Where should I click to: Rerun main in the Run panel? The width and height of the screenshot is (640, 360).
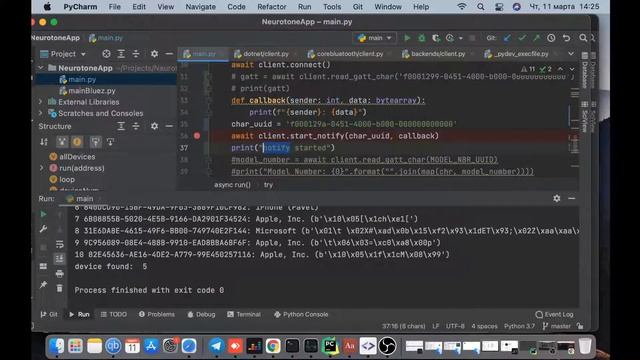click(43, 214)
